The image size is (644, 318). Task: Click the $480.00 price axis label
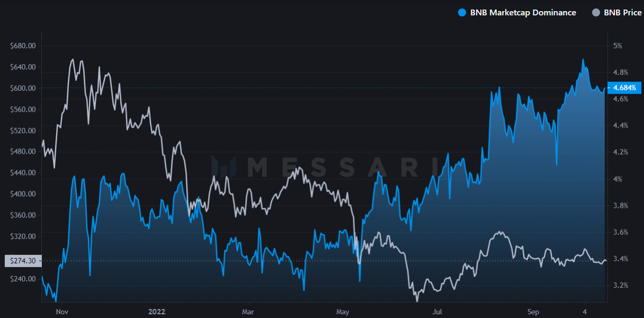(x=23, y=152)
